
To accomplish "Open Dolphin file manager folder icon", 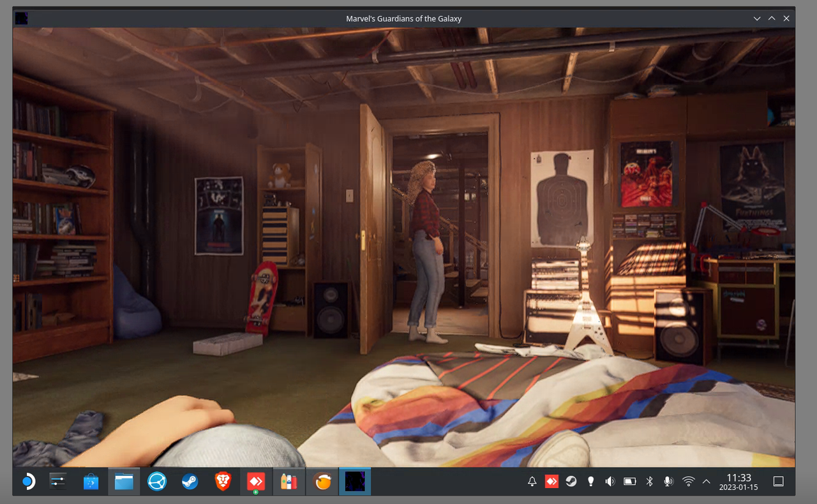I will click(124, 482).
